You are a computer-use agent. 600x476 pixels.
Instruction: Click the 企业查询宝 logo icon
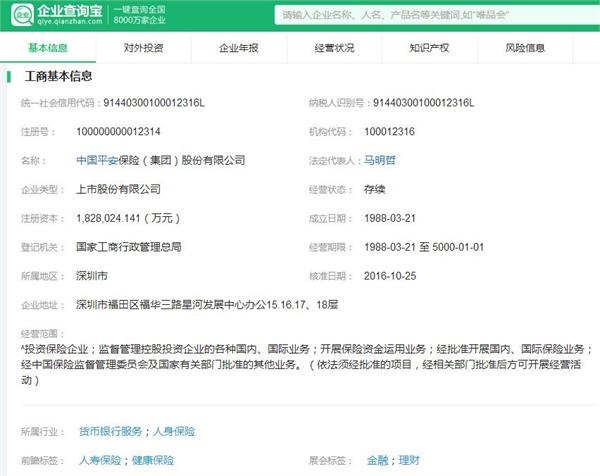22,15
